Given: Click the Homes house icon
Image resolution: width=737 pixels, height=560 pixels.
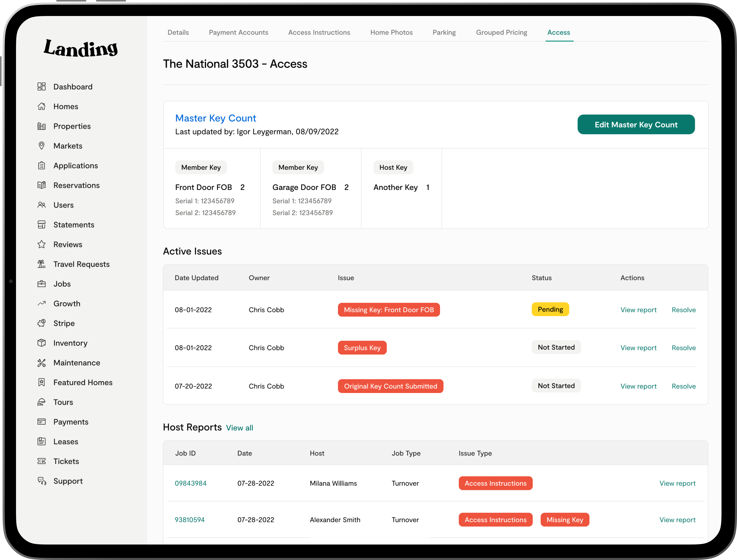Looking at the screenshot, I should point(41,106).
